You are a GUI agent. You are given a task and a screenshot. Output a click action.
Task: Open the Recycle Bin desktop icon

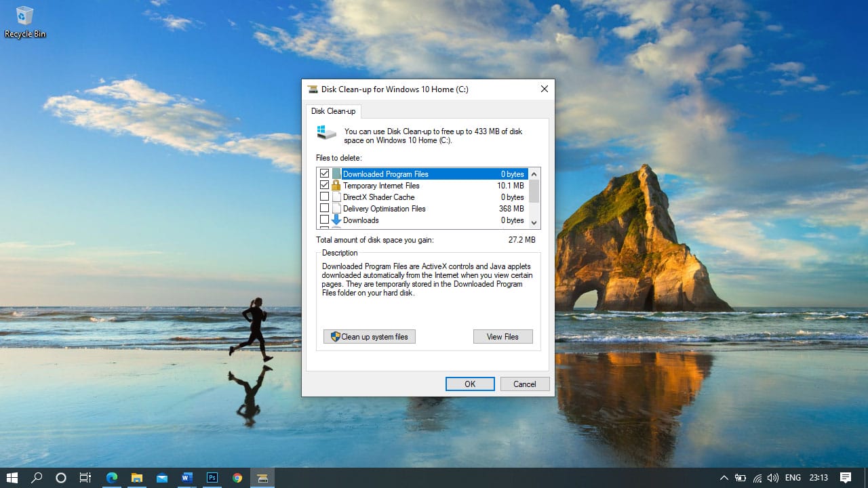pyautogui.click(x=25, y=22)
